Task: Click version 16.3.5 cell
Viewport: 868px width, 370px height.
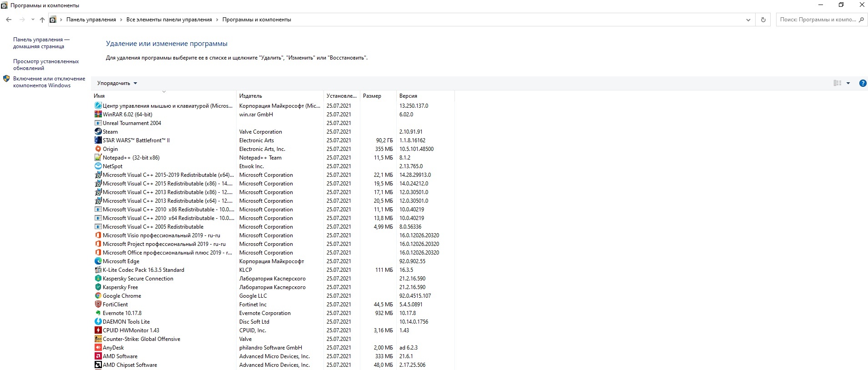Action: click(x=406, y=270)
